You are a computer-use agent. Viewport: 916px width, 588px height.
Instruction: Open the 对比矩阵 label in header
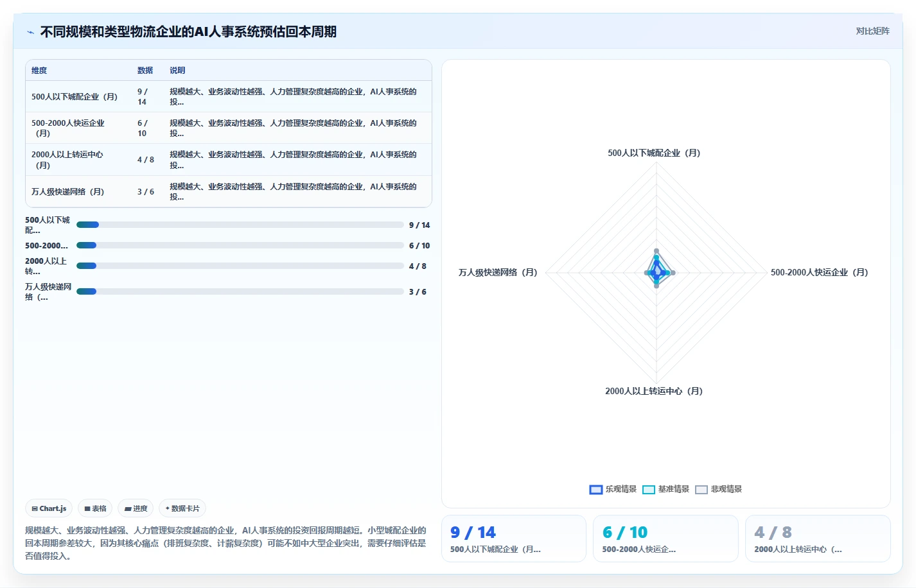click(872, 31)
